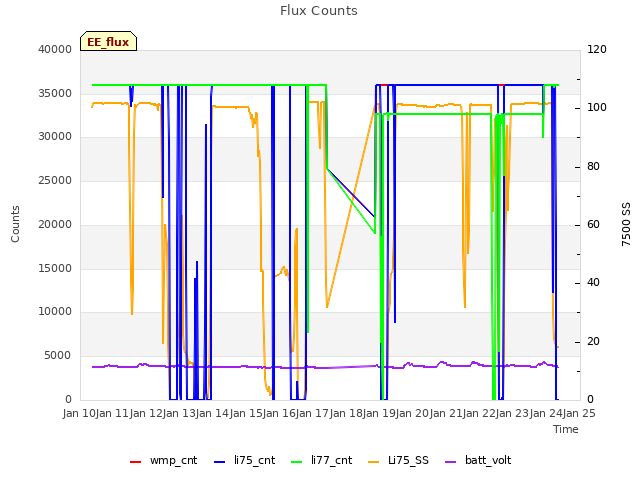Click the 35000 tick on Counts axis
This screenshot has width=640, height=480.
[55, 93]
